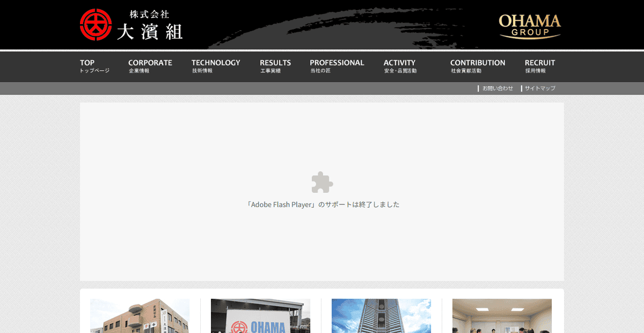Select TECHNOLOGY 技術情報 in the navigation

coord(216,66)
